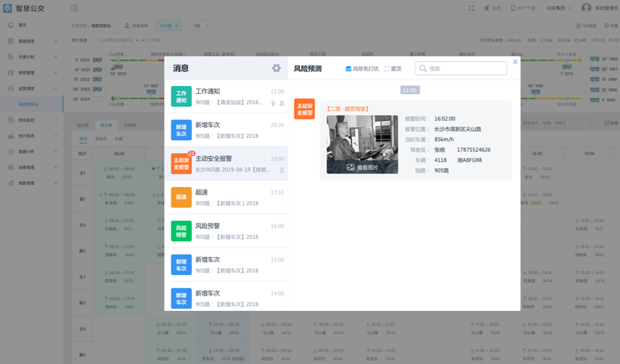Viewport: 620px width, 364px height.
Task: Click the mute bell on 工作通知 row
Action: pos(282,102)
